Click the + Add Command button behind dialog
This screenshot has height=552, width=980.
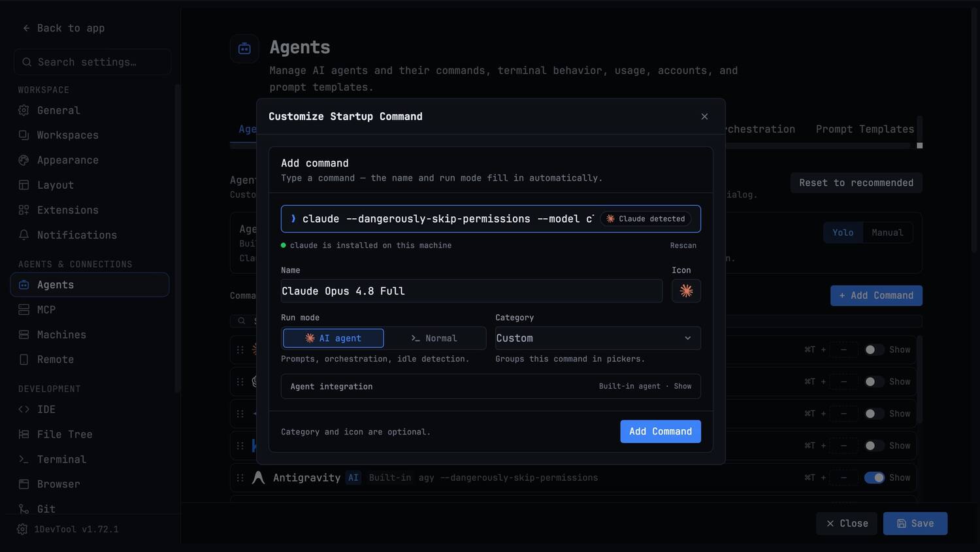click(876, 295)
